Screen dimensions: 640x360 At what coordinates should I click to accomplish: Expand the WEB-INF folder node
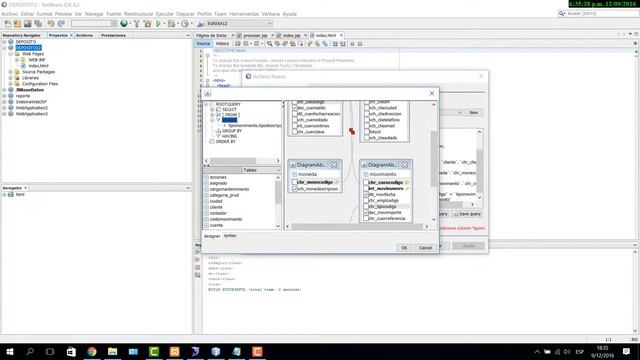click(17, 60)
